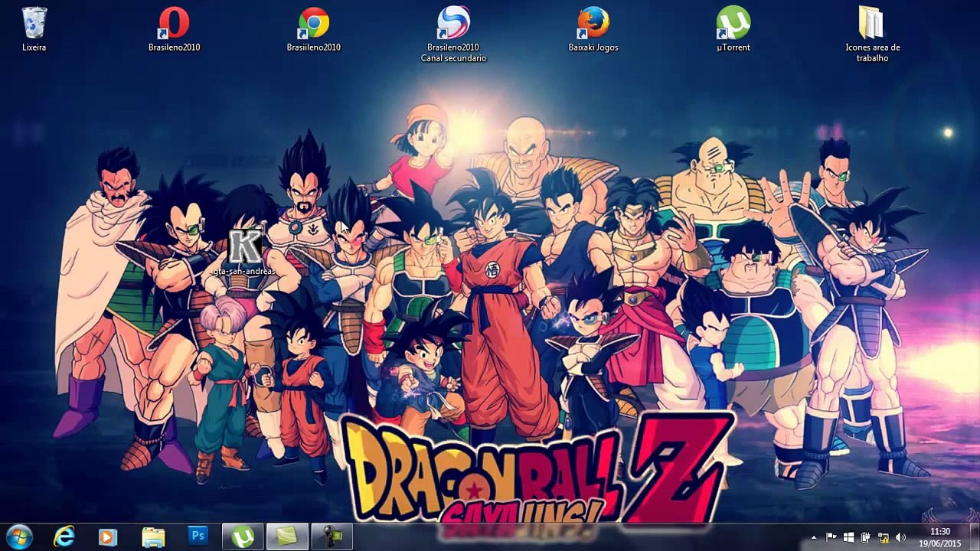Select the Opera shortcut named Brasileno2010
Screen dimensions: 980x551
click(174, 30)
